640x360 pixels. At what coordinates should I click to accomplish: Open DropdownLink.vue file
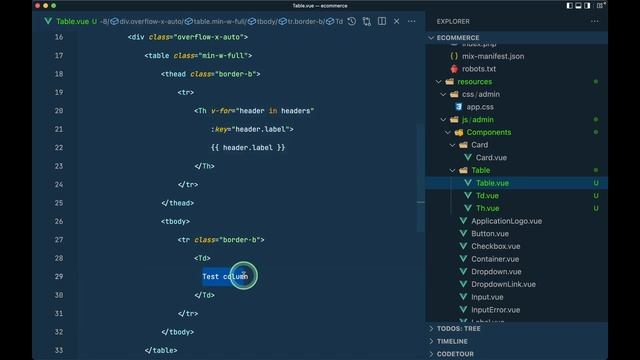click(x=503, y=284)
